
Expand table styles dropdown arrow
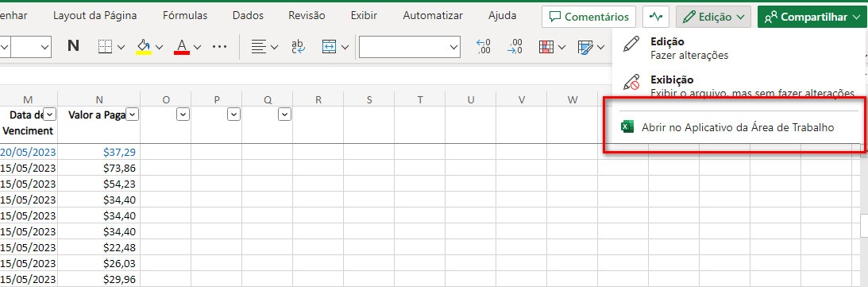(601, 47)
